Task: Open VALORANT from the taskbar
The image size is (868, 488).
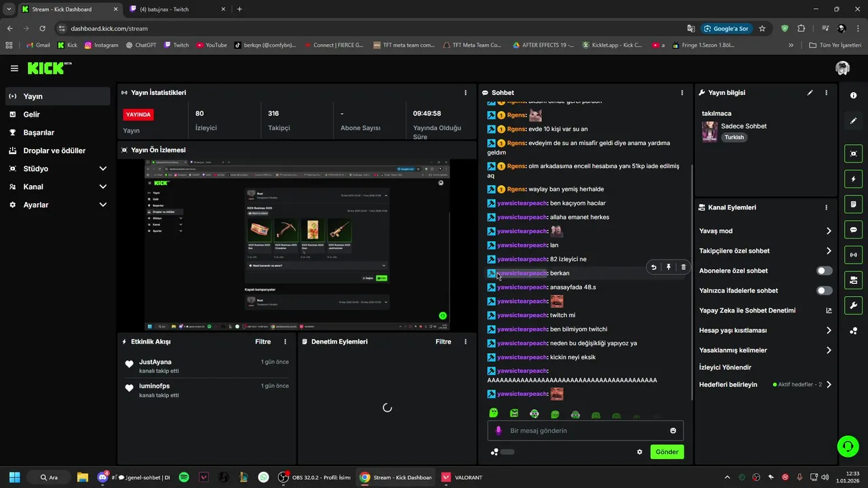Action: tap(462, 477)
